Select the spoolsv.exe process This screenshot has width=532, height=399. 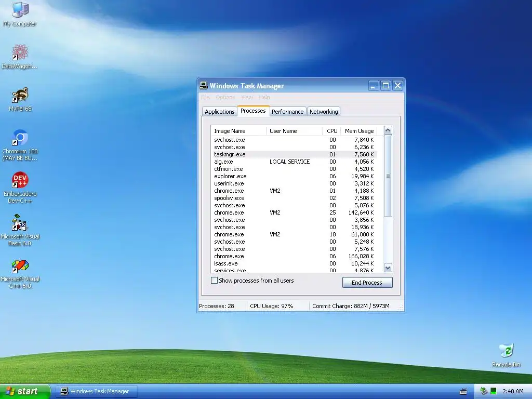point(294,198)
